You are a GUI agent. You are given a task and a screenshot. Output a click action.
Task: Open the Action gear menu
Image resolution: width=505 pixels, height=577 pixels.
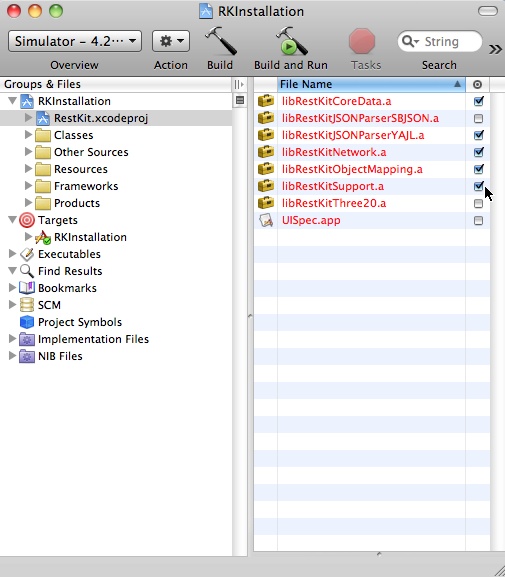click(x=171, y=41)
